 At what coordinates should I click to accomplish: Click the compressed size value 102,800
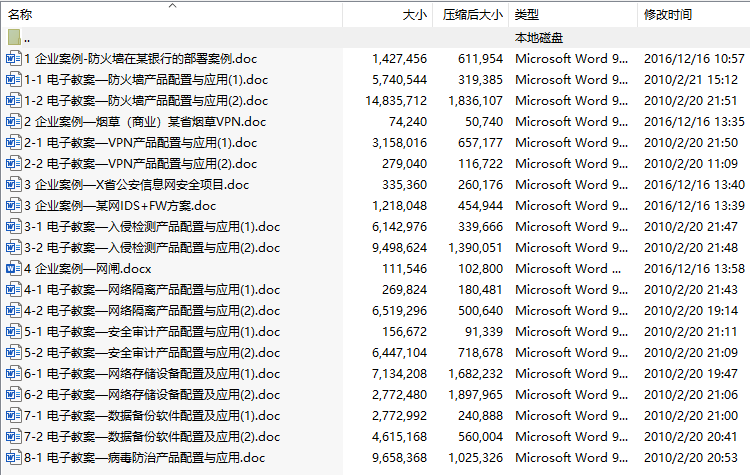pyautogui.click(x=480, y=269)
